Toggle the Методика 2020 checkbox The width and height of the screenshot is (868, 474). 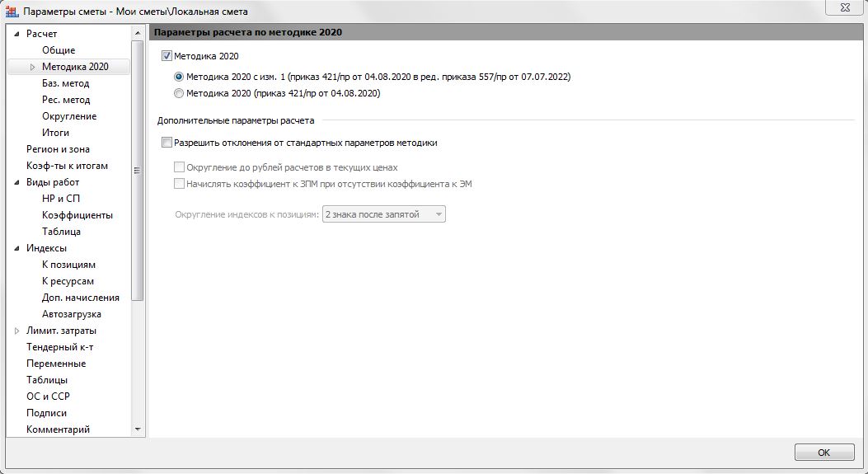[167, 56]
